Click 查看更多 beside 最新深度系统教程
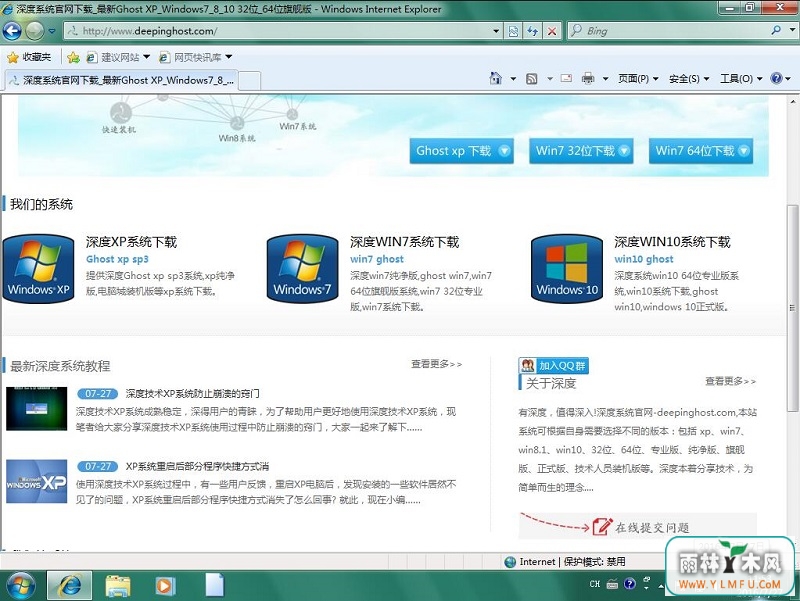The width and height of the screenshot is (800, 601). 437,364
